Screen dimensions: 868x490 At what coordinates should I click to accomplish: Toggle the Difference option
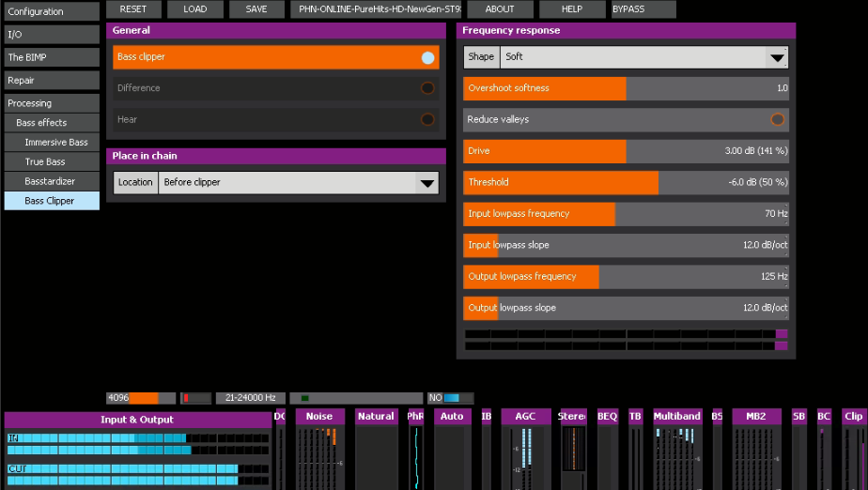[x=427, y=88]
